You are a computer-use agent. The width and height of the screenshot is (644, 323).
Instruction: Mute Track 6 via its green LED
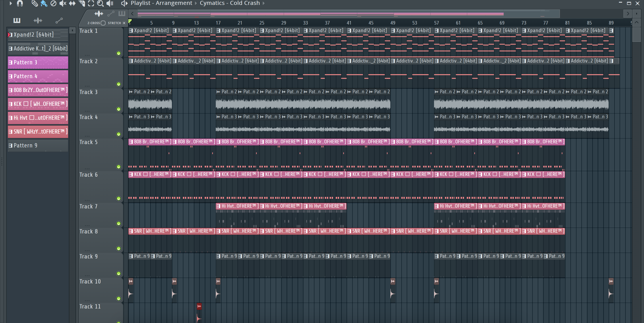point(119,199)
